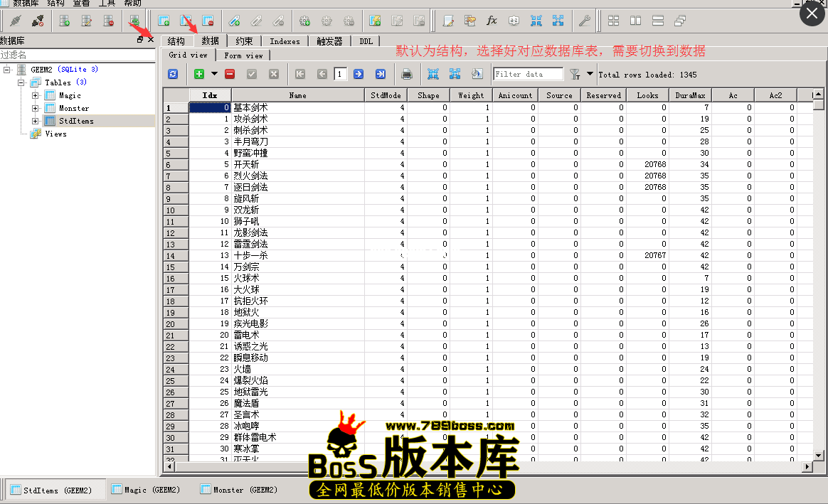The height and width of the screenshot is (504, 828).
Task: Open the SQL functions editor (fx) icon
Action: click(492, 21)
